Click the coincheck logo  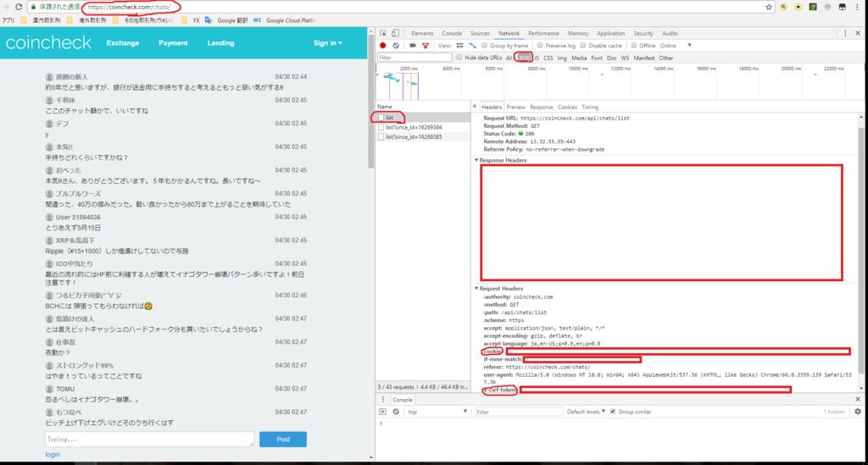click(x=48, y=42)
